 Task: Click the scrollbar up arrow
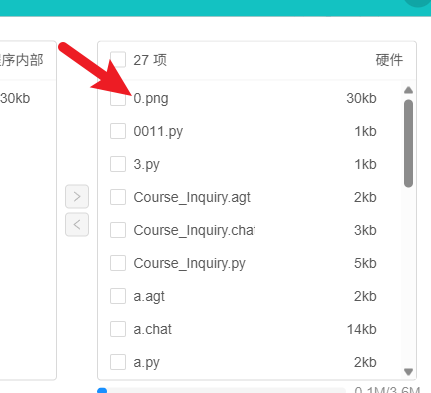coord(408,90)
